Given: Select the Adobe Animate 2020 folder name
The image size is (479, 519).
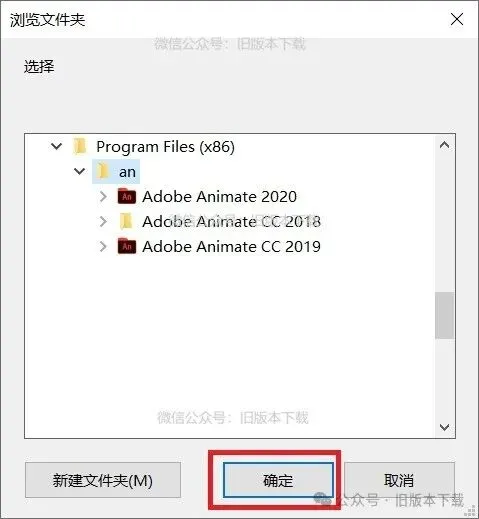Looking at the screenshot, I should pyautogui.click(x=219, y=197).
